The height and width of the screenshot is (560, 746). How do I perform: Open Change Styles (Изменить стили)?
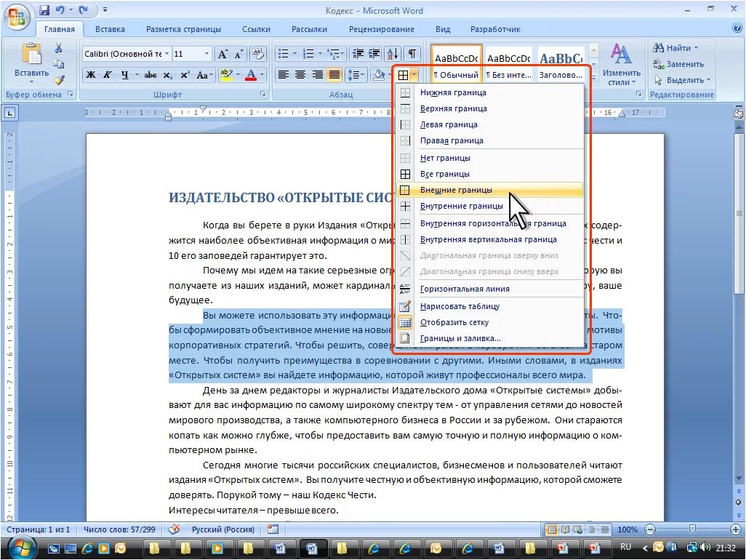point(621,64)
